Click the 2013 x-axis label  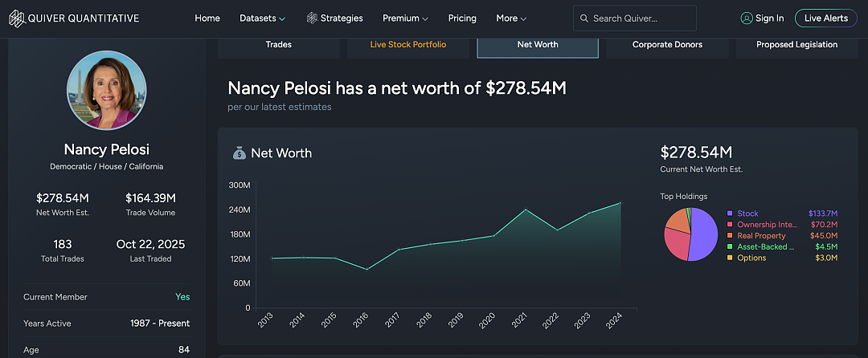(x=264, y=321)
